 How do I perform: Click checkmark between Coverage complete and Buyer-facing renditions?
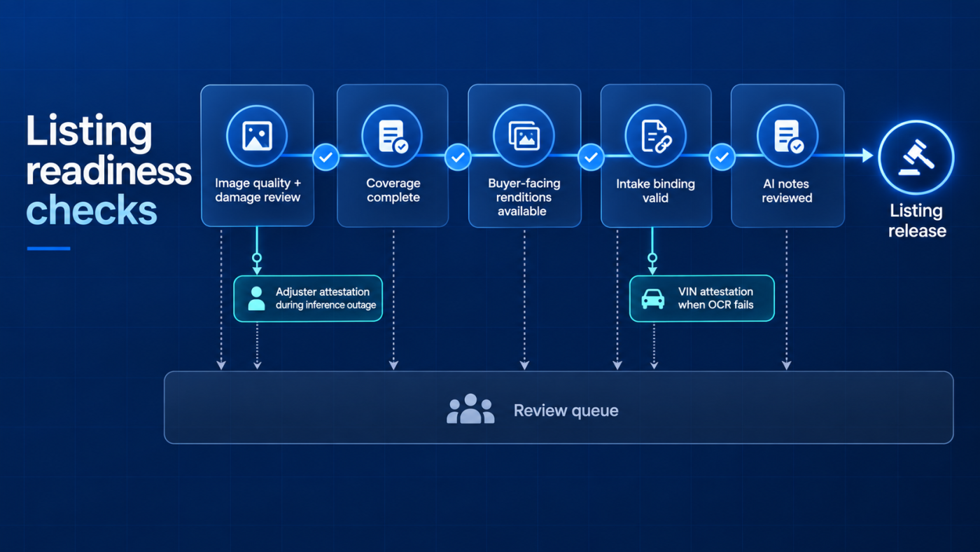(x=458, y=157)
